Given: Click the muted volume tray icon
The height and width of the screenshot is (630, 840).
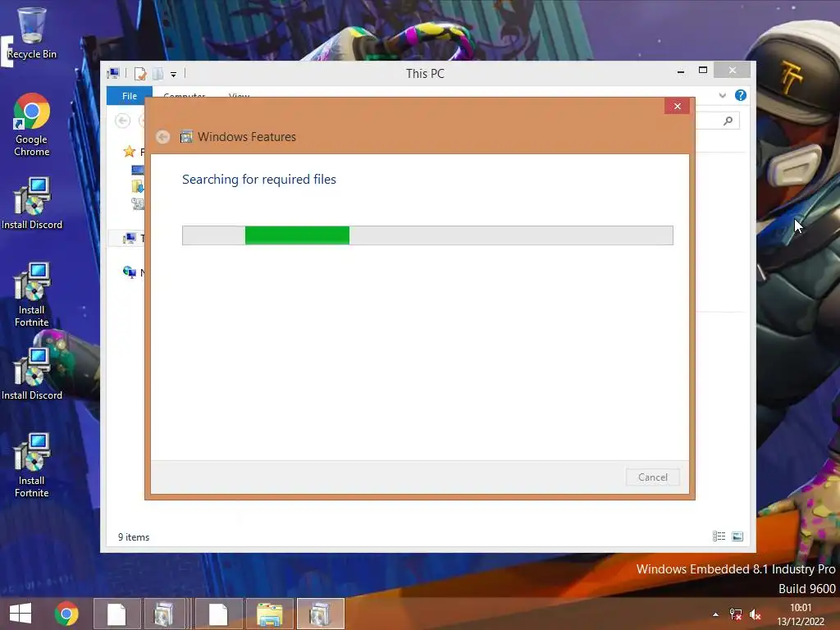Looking at the screenshot, I should click(x=756, y=614).
